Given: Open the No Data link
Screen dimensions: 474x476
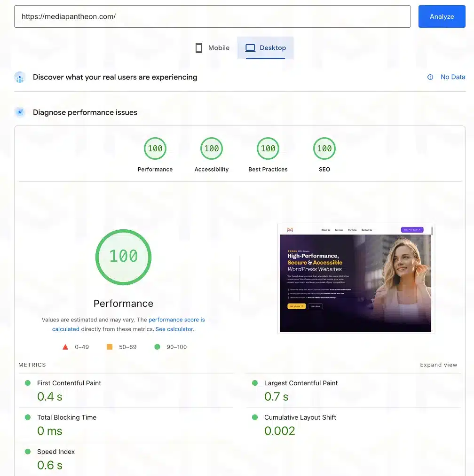Looking at the screenshot, I should [x=453, y=77].
